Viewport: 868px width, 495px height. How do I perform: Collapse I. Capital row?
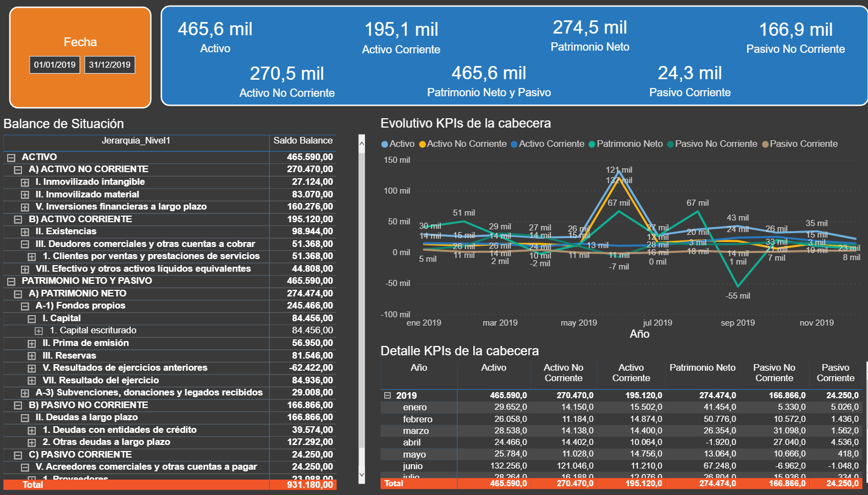click(32, 319)
